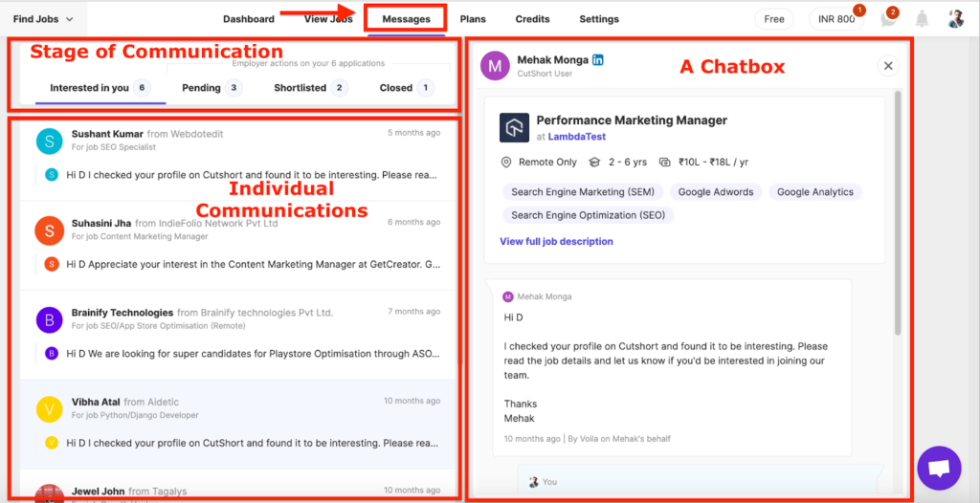Click 'For job Python/Django Developer' text
980x503 pixels.
(x=135, y=415)
